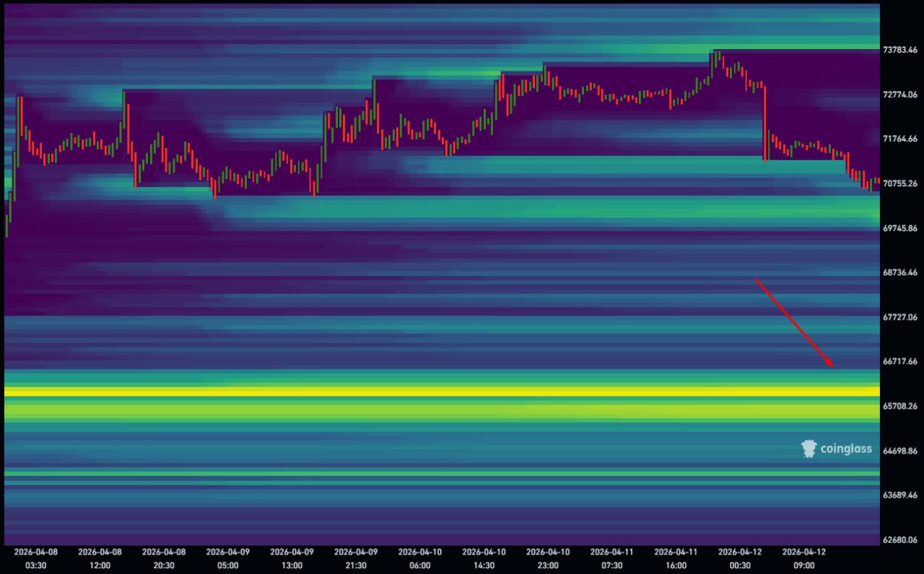The image size is (924, 574).
Task: Click the 64698.86 price axis label
Action: 900,451
